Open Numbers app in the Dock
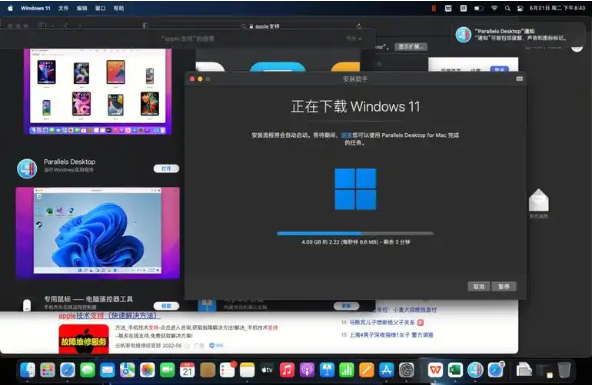 pyautogui.click(x=347, y=370)
